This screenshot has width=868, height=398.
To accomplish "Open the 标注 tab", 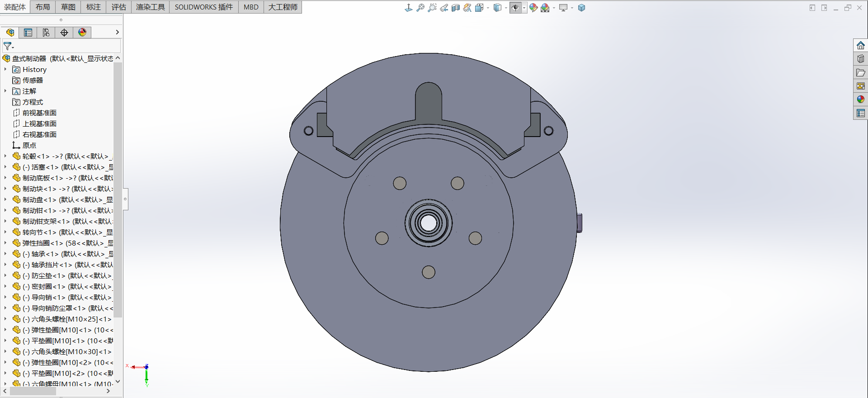I will [94, 7].
